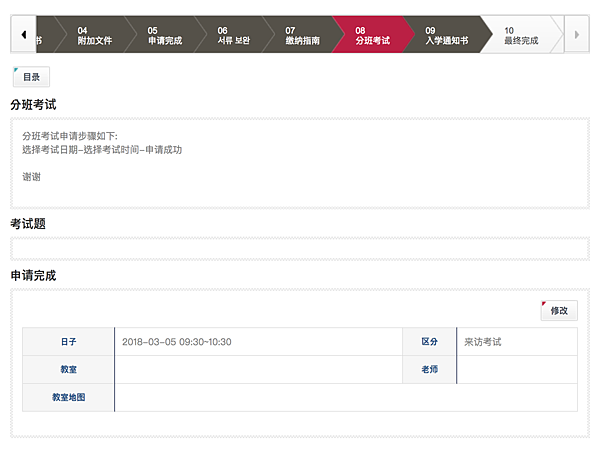The width and height of the screenshot is (600, 451).
Task: Open step 07 缴纳指南
Action: (x=302, y=35)
